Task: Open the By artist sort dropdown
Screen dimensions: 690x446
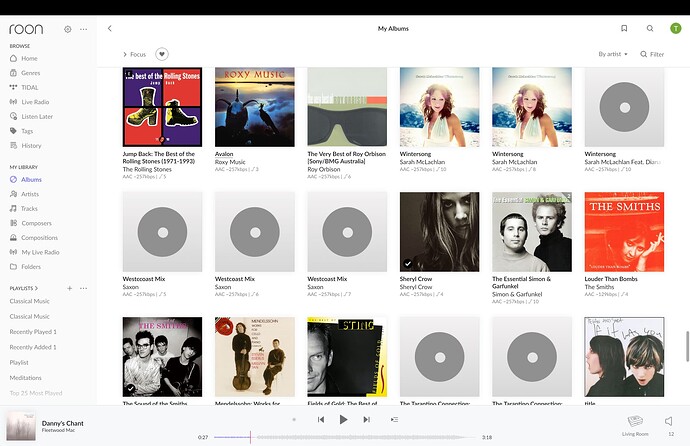Action: pyautogui.click(x=613, y=54)
